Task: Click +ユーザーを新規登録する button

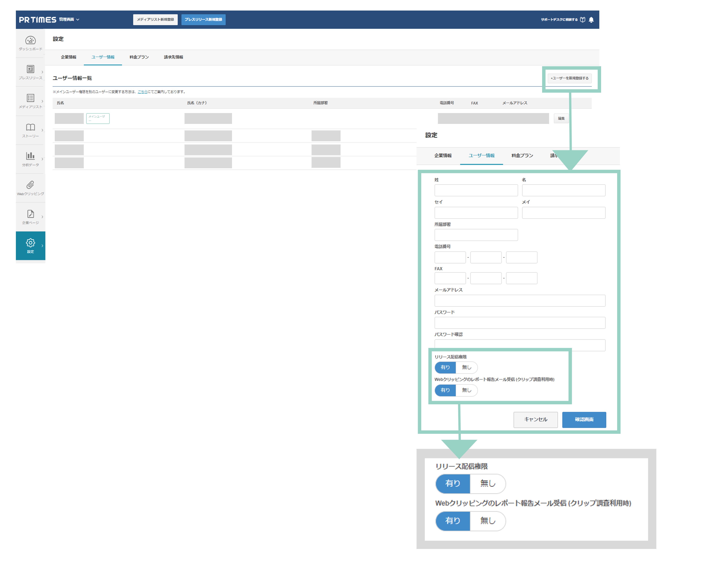Action: point(570,78)
